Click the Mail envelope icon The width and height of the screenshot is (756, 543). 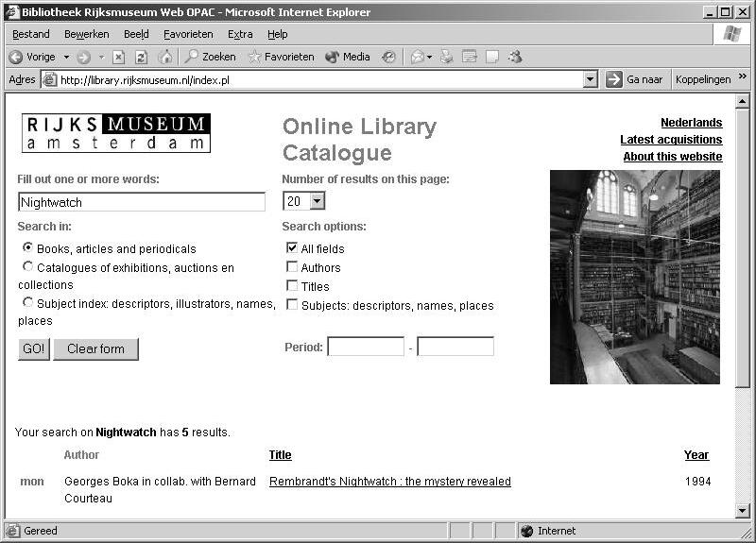(417, 58)
